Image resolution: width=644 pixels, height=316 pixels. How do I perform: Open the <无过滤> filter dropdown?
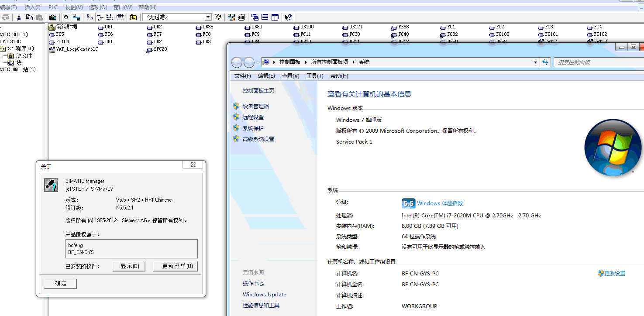click(x=208, y=17)
